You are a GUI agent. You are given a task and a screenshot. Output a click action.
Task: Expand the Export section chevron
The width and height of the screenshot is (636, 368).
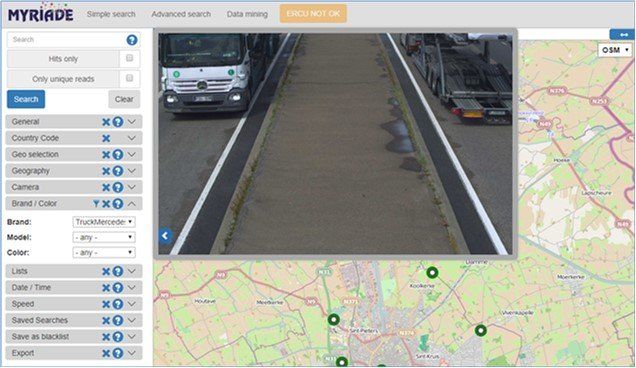click(132, 353)
